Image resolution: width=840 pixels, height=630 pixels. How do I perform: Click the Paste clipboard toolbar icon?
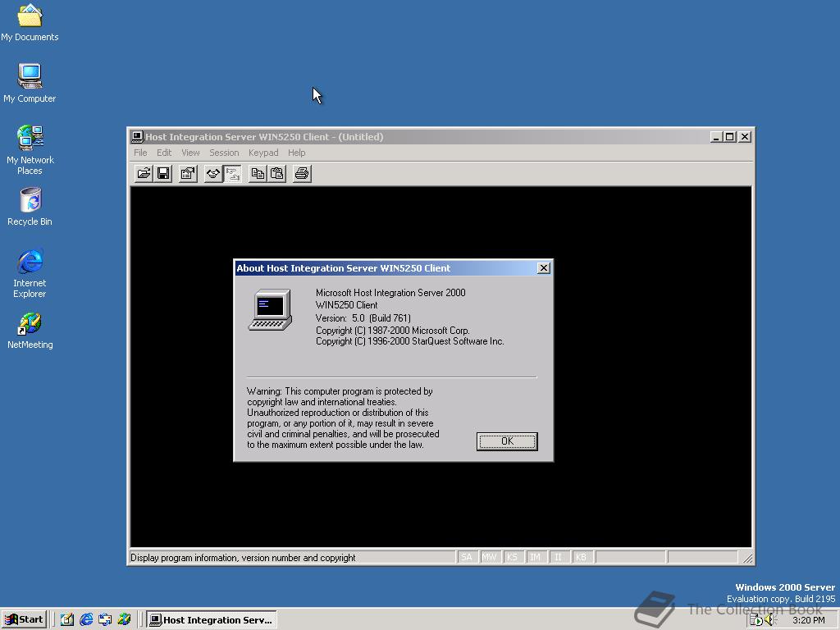point(277,174)
